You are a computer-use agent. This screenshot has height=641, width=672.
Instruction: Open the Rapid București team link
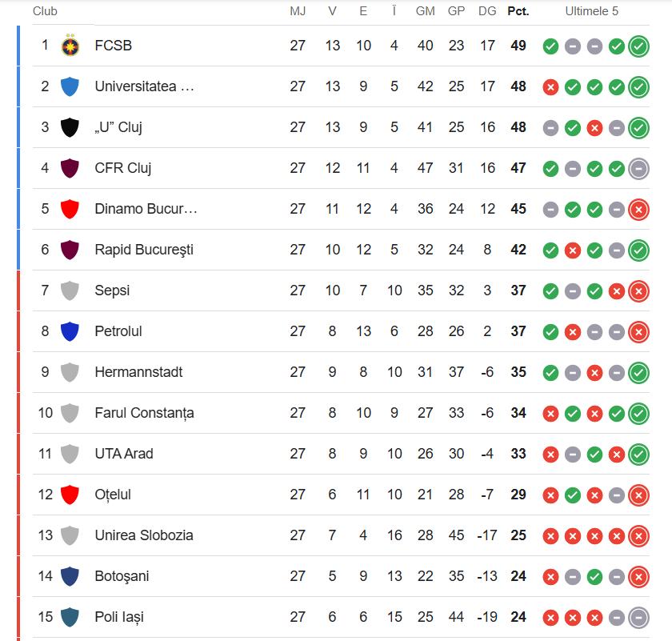[x=144, y=250]
